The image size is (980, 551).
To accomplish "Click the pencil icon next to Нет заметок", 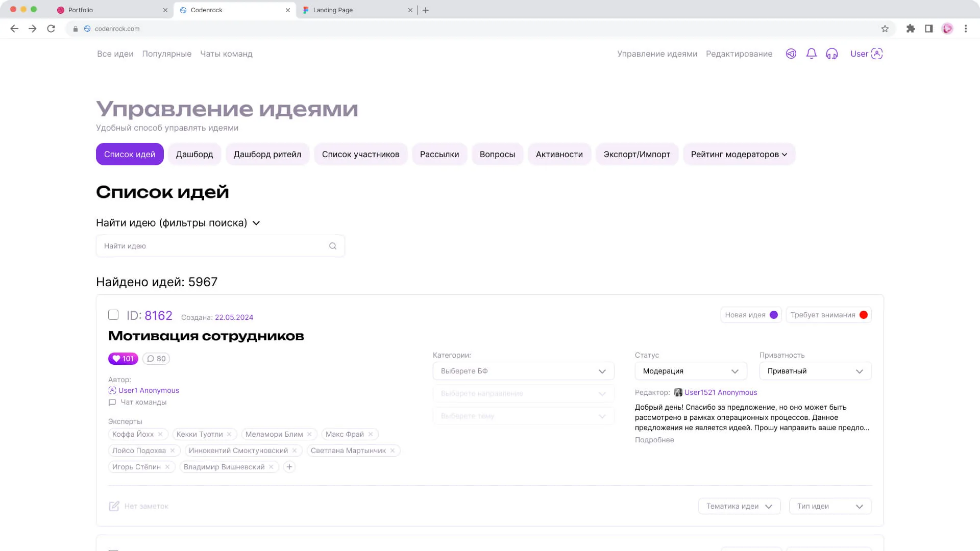I will coord(114,506).
